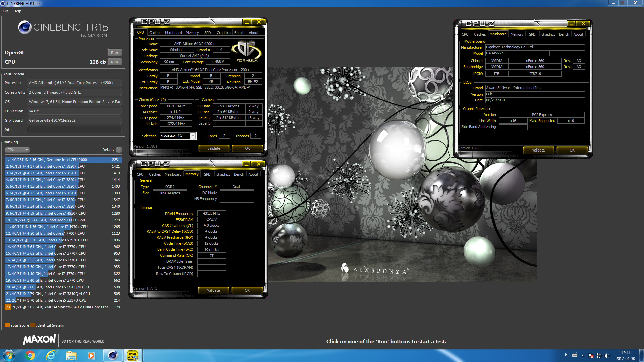This screenshot has height=362, width=644.
Task: Select ranking row 9 i7-4930K scoring 1280
Action: click(63, 213)
